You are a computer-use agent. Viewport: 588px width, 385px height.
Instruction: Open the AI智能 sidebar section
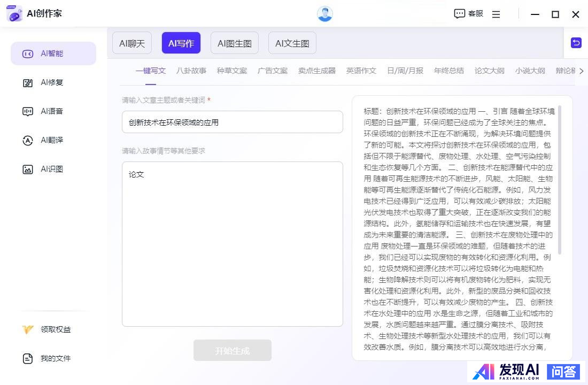point(53,53)
